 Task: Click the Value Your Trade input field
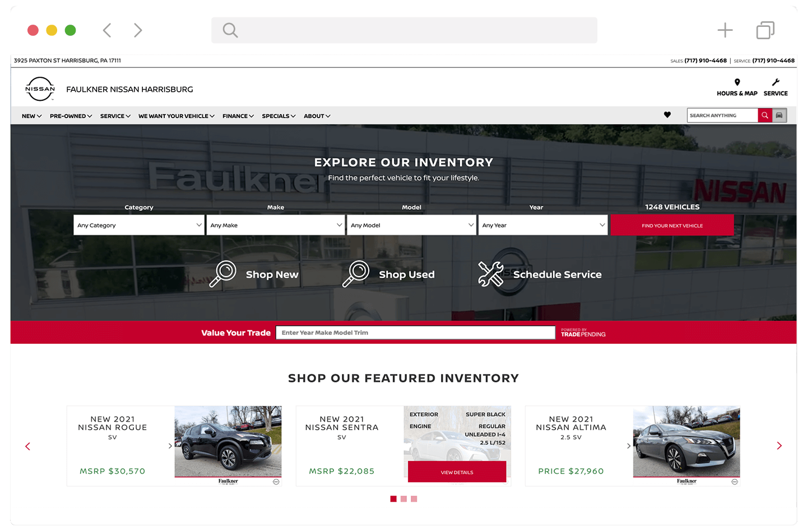415,332
